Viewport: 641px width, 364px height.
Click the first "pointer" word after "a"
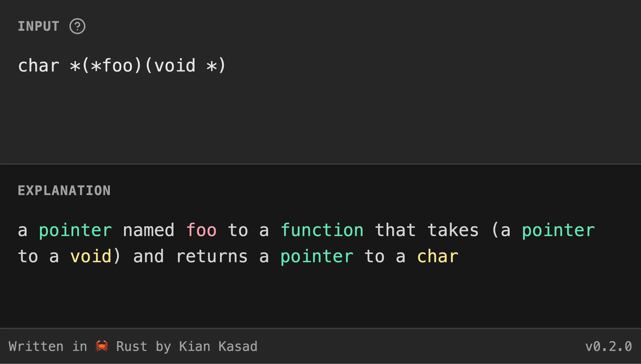(x=75, y=230)
